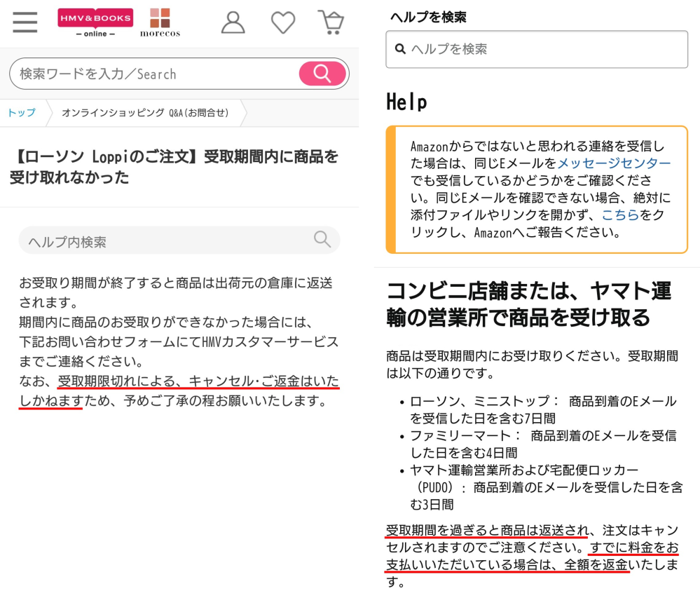Screen dimensions: 700x598
Task: Open オンラインショッピング Q&A breadcrumb
Action: click(x=145, y=113)
